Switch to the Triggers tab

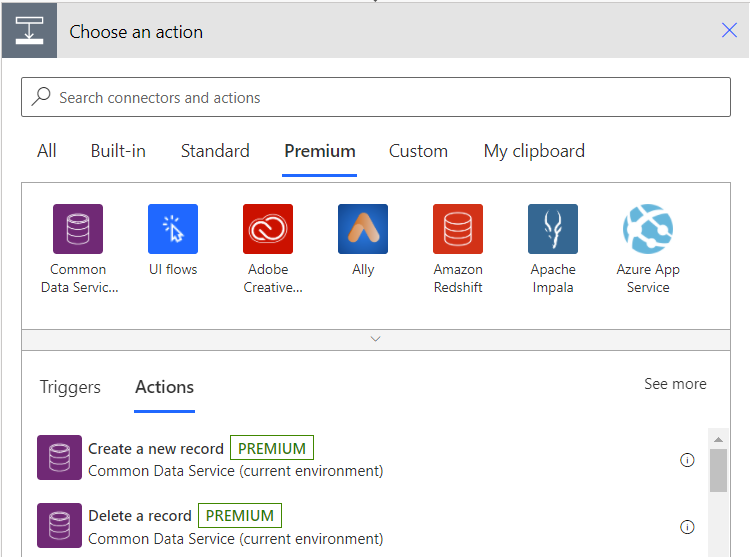click(70, 388)
